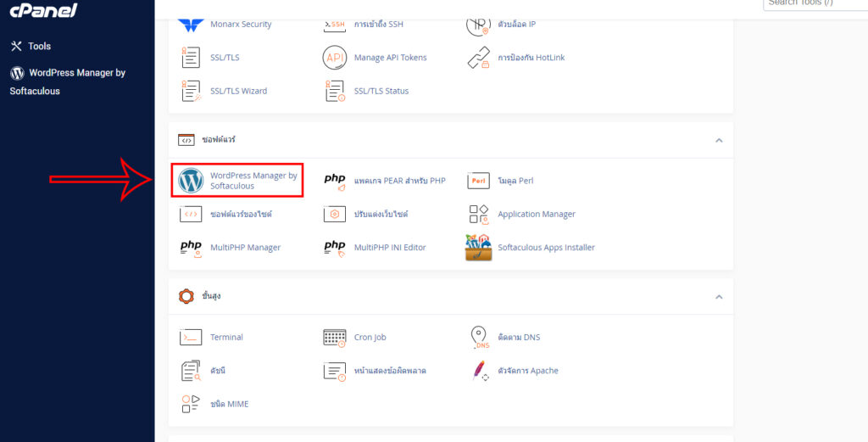The image size is (868, 442).
Task: Open the IP blocker icon
Action: pyautogui.click(x=478, y=25)
